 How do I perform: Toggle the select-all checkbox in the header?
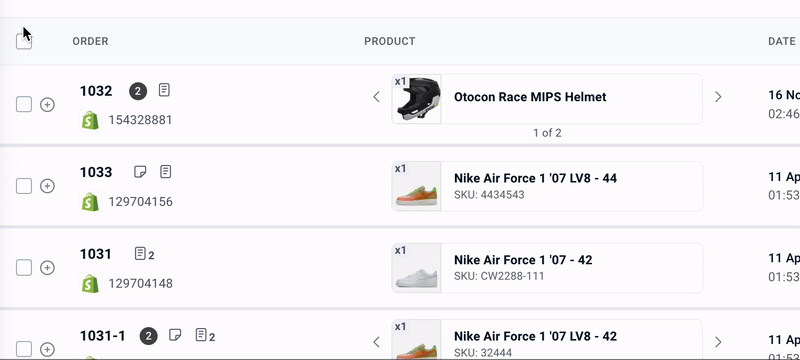(x=24, y=41)
